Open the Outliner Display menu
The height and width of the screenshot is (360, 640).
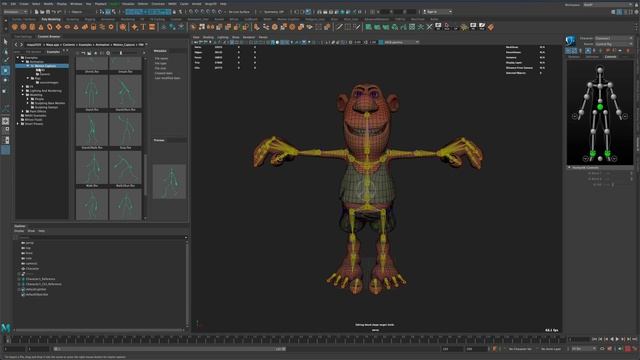click(x=19, y=231)
